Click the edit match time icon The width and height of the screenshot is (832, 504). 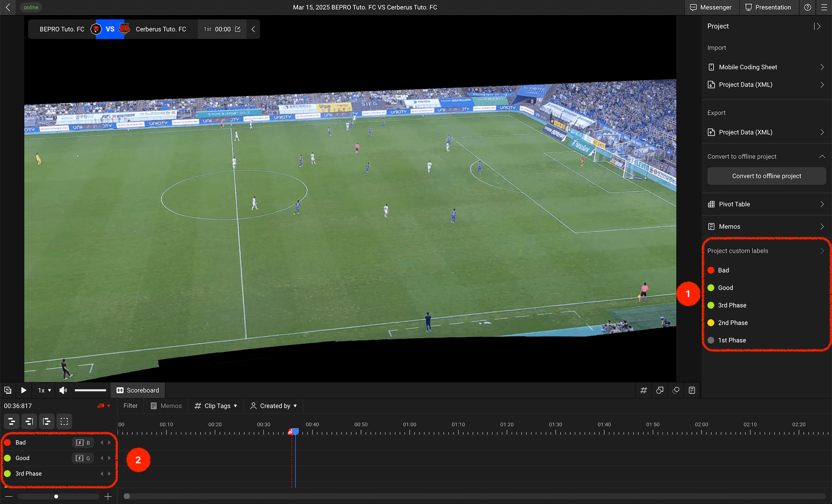237,29
